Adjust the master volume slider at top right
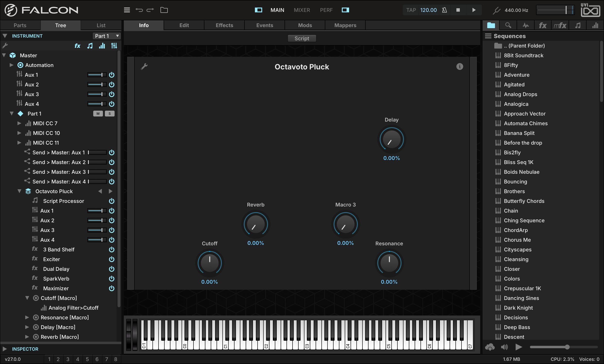604x364 pixels. (555, 10)
